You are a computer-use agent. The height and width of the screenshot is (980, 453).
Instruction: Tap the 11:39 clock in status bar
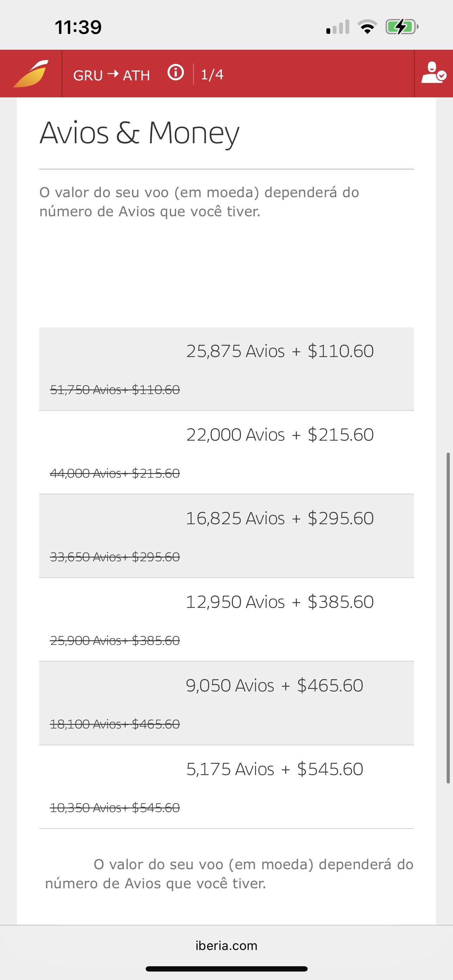click(x=78, y=27)
